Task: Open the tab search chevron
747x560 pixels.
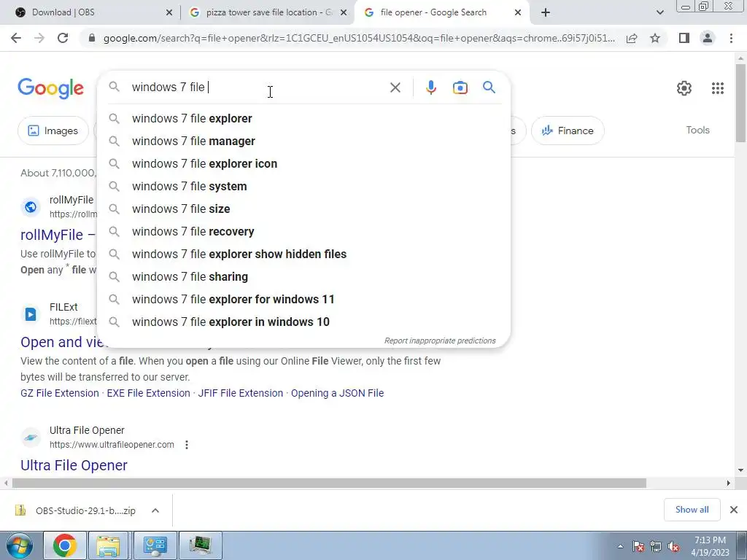Action: coord(659,13)
